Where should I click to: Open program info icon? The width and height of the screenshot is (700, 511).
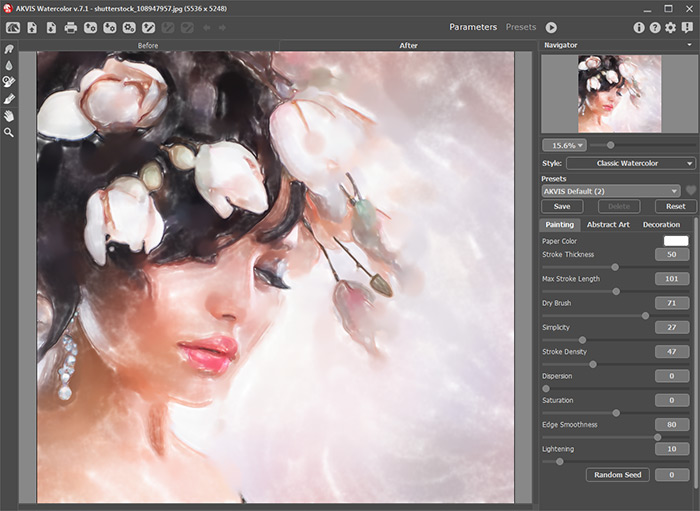(x=639, y=28)
